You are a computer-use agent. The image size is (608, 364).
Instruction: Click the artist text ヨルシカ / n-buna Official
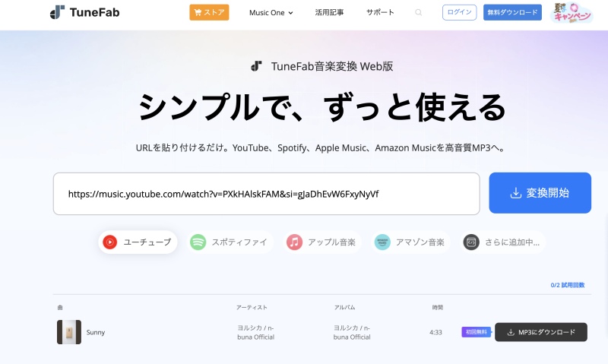[x=256, y=333]
